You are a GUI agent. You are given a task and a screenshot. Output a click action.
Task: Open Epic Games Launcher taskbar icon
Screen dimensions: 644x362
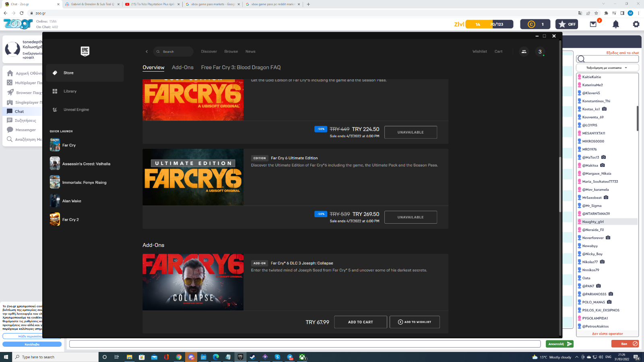[x=240, y=357]
